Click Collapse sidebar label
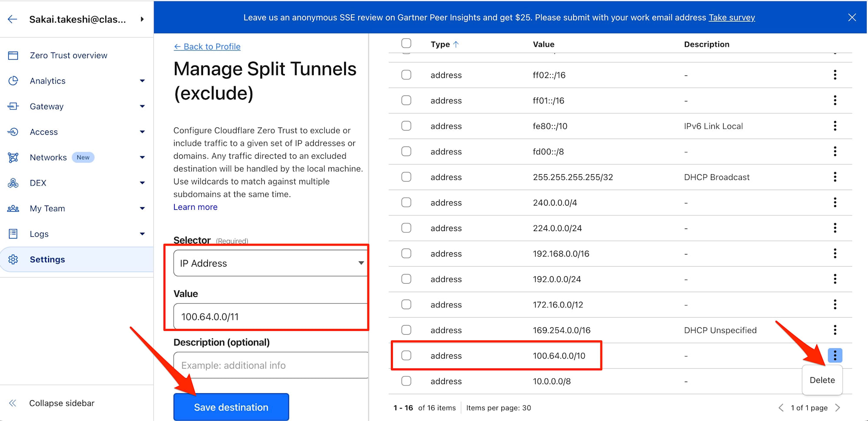 click(62, 403)
